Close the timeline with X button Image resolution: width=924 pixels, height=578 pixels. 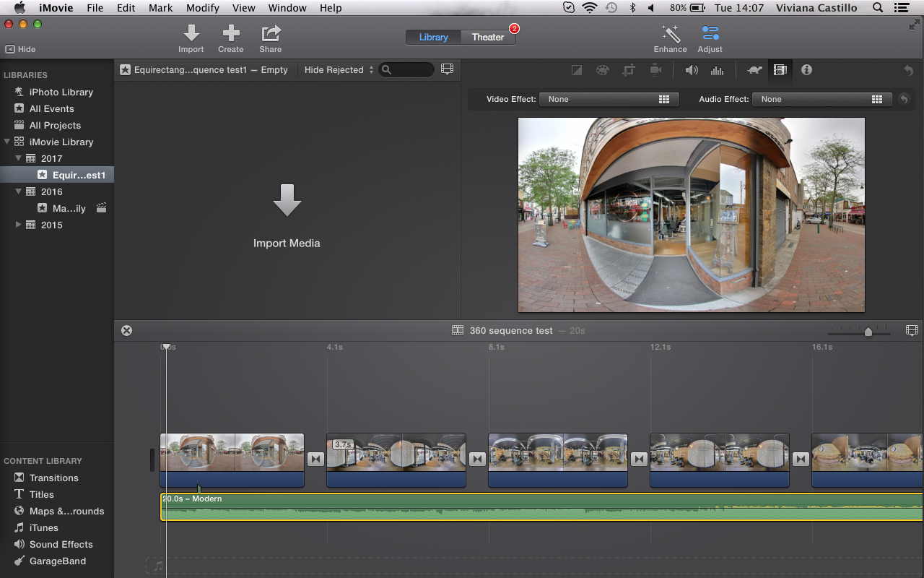click(127, 330)
